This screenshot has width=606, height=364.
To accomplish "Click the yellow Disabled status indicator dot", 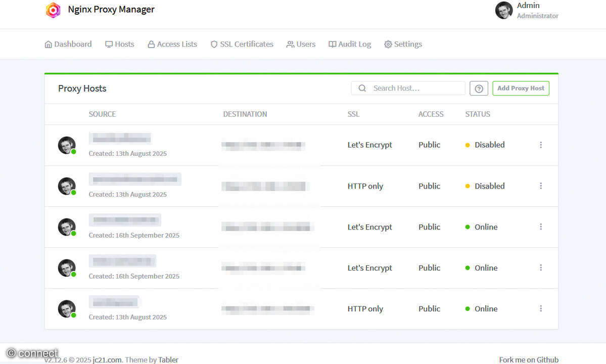I will coord(467,145).
